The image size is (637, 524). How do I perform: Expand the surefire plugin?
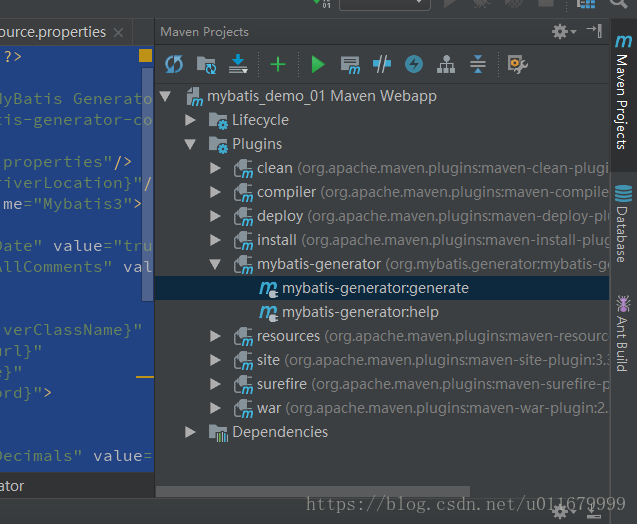pos(215,384)
